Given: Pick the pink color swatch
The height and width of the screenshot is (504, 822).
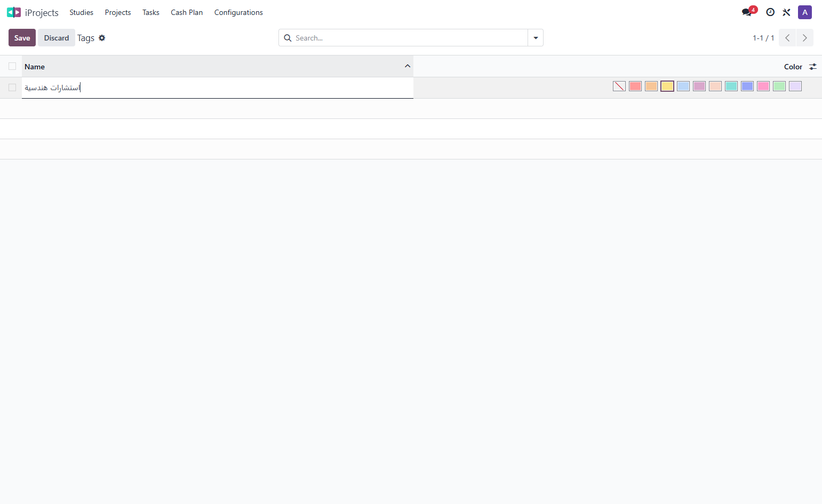Looking at the screenshot, I should click(763, 86).
